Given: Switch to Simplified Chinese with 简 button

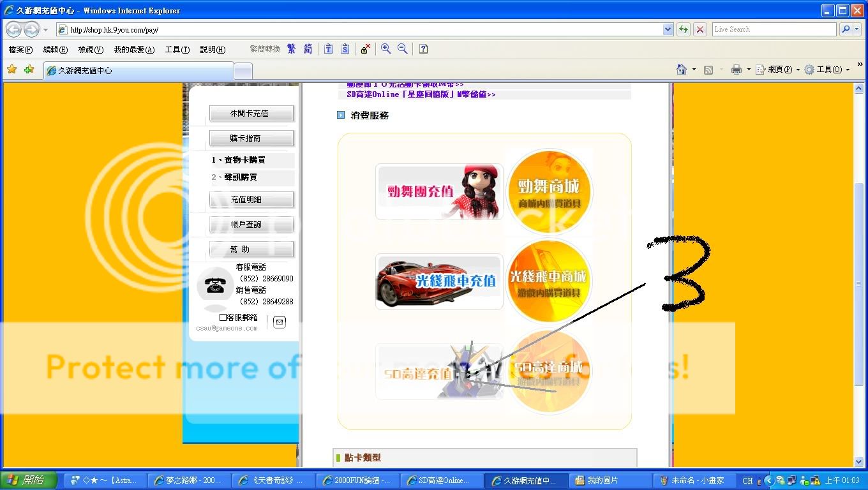Looking at the screenshot, I should tap(308, 49).
